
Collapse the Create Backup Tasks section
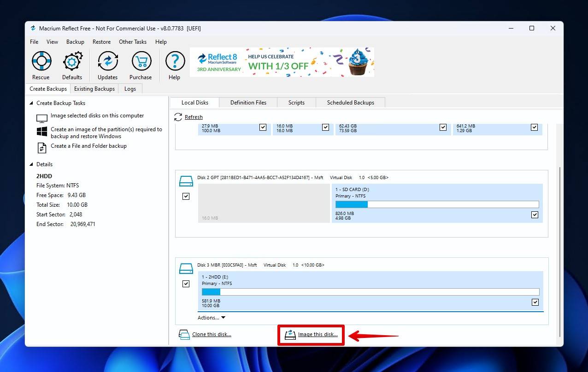(x=31, y=103)
